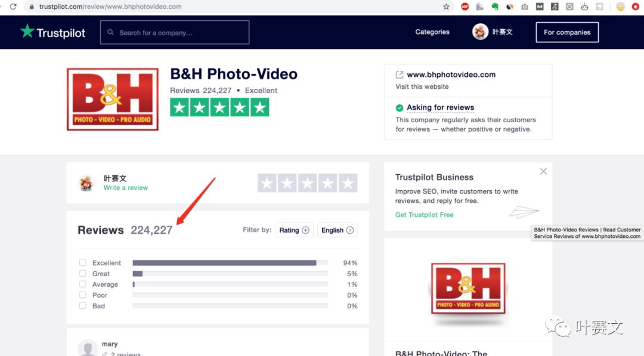Screen dimensions: 644x356
Task: Click the browser address bar URL
Action: click(x=110, y=7)
